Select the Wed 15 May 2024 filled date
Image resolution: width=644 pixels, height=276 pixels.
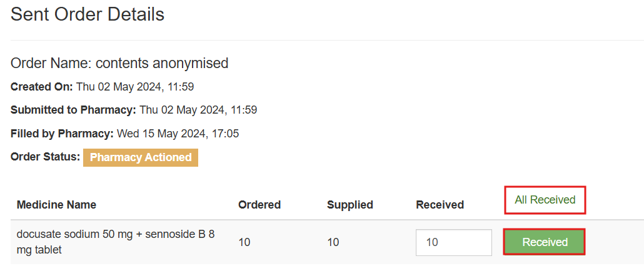coord(178,134)
